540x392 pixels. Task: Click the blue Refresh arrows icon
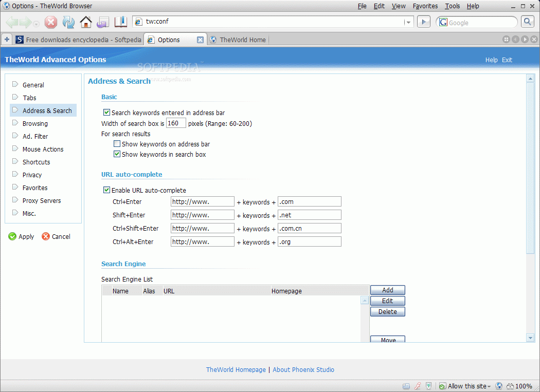(68, 23)
